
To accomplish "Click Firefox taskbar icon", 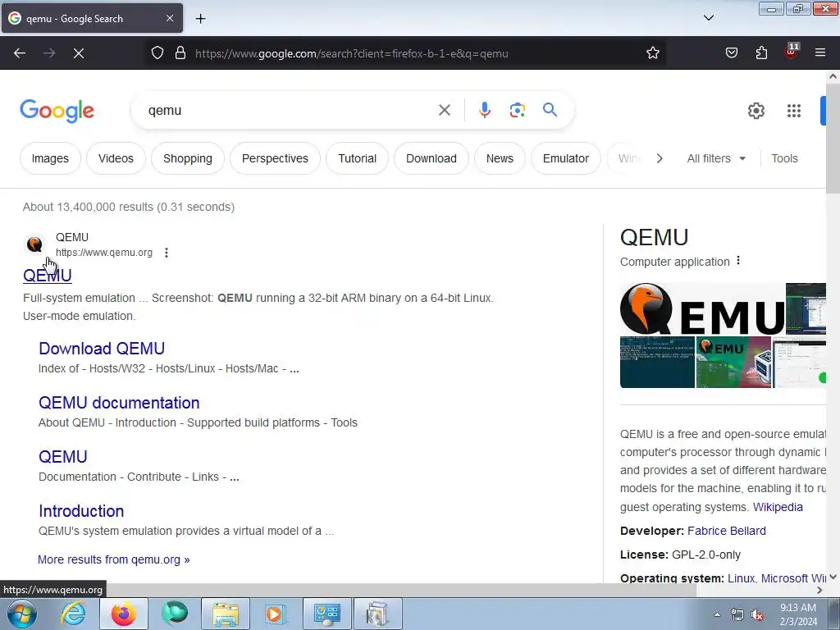I will (x=123, y=614).
